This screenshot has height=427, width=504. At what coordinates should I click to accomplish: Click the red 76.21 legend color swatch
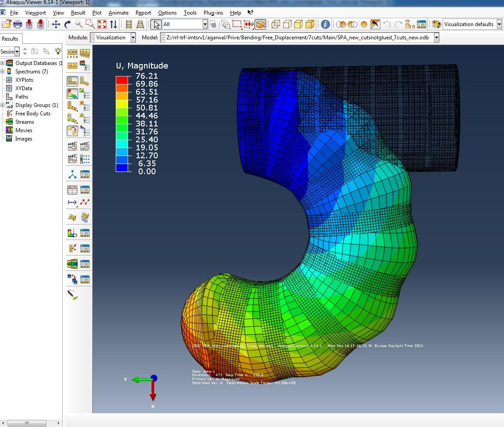pyautogui.click(x=122, y=80)
